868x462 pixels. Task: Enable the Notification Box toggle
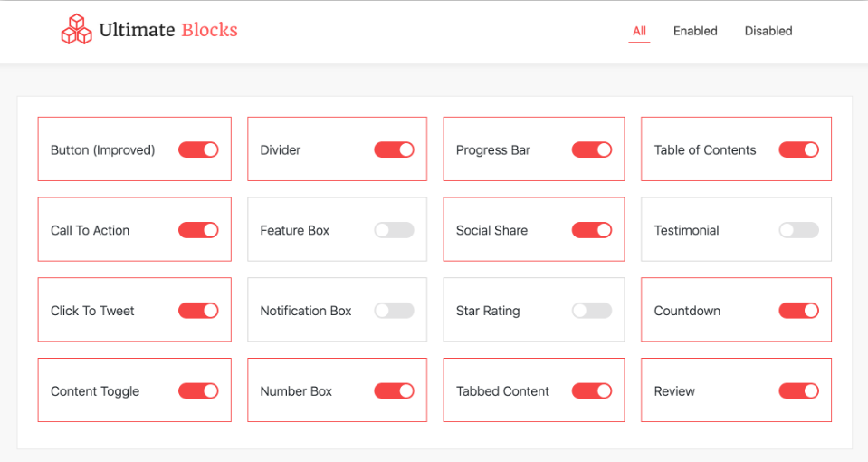pyautogui.click(x=394, y=310)
